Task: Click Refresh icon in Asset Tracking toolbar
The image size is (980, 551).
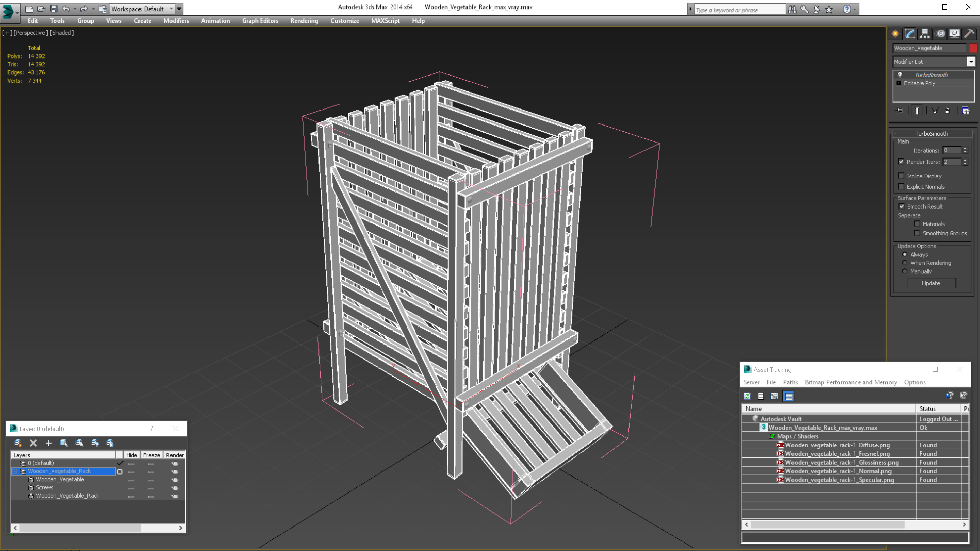Action: tap(747, 396)
